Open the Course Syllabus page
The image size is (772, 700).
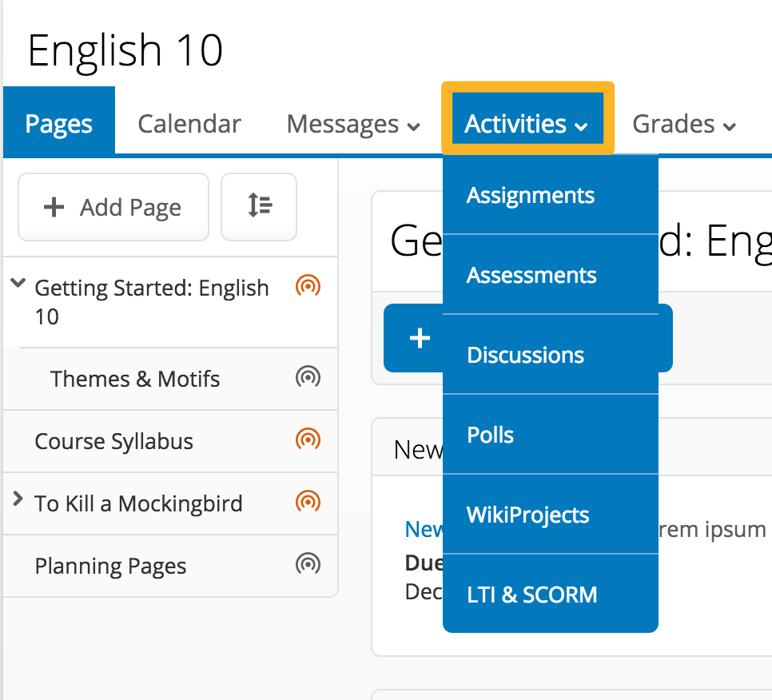coord(113,442)
